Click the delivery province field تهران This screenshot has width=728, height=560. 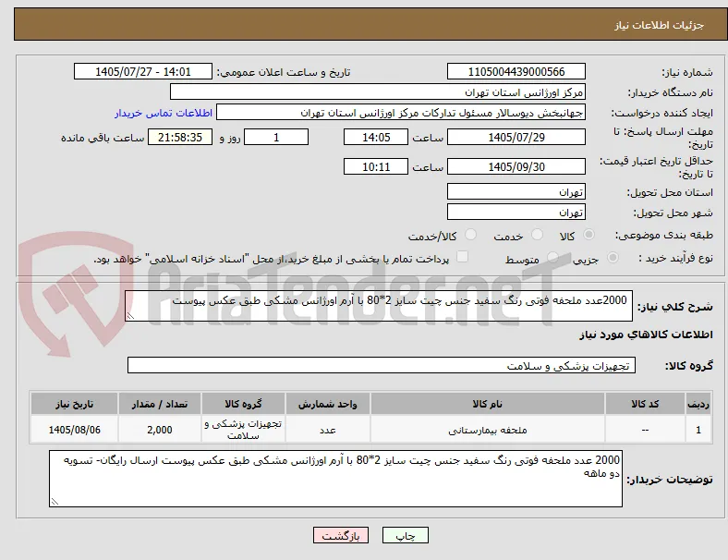point(516,192)
